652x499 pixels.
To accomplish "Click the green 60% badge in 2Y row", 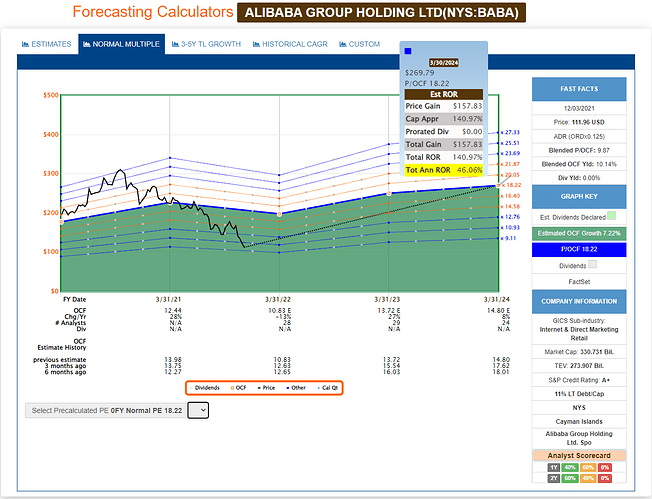I will tap(570, 478).
